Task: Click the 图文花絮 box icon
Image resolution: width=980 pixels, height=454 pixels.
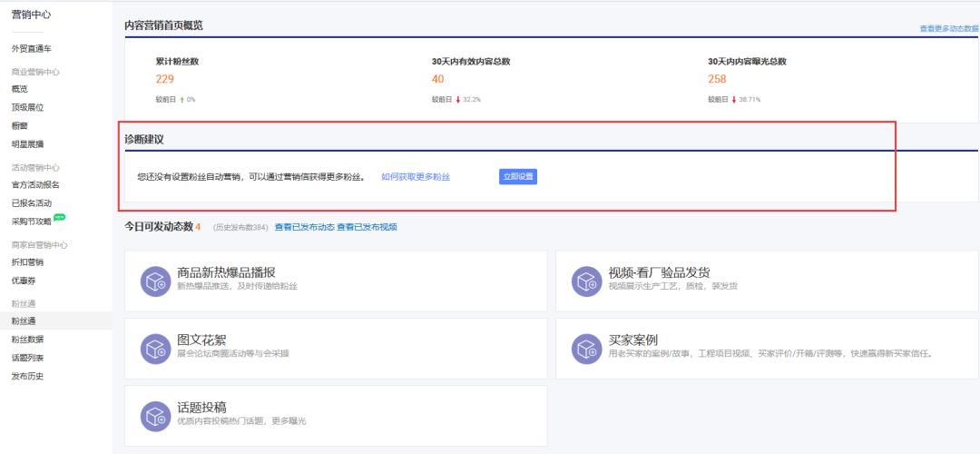Action: [x=155, y=348]
